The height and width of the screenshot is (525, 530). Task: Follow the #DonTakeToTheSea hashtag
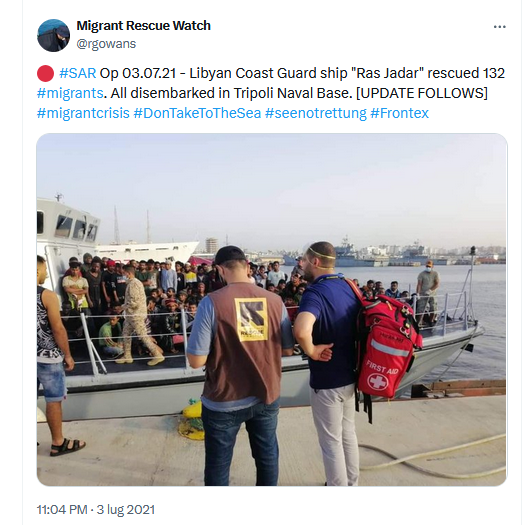[197, 113]
